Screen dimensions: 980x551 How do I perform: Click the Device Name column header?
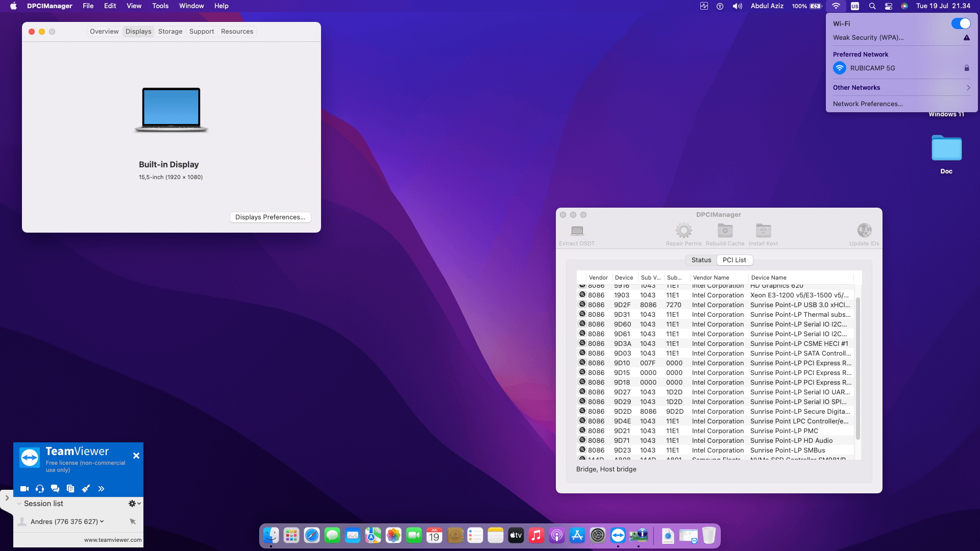(x=800, y=278)
